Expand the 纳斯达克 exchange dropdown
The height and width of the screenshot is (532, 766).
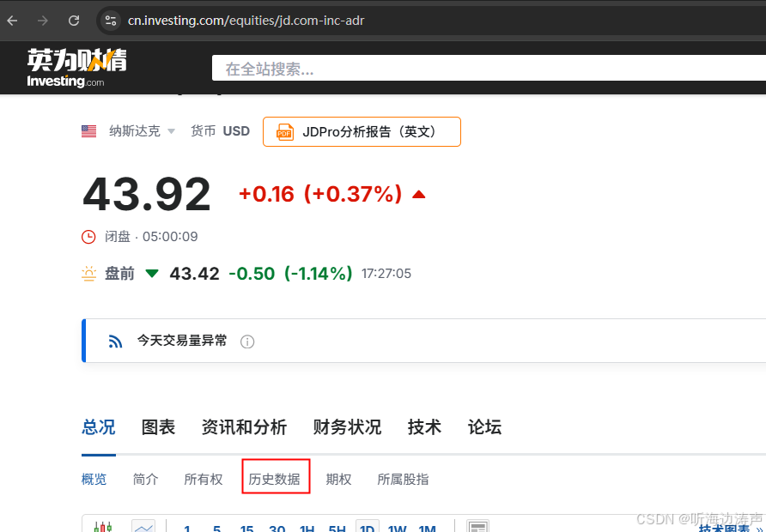click(x=171, y=131)
